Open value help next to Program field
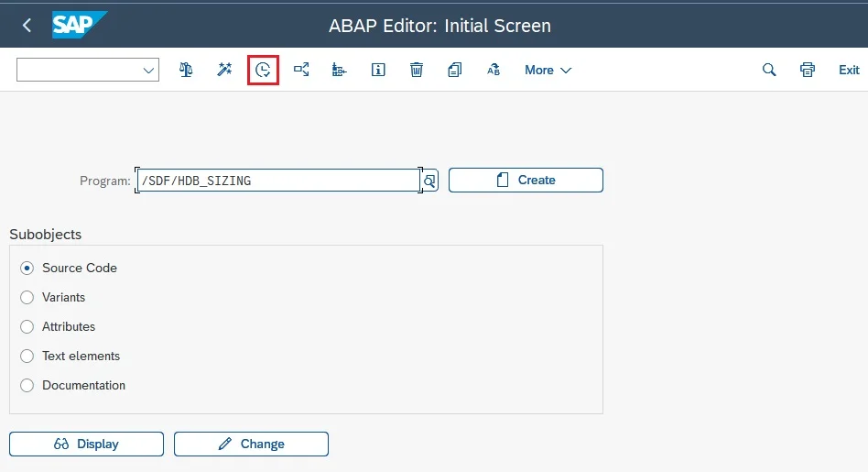 coord(430,181)
